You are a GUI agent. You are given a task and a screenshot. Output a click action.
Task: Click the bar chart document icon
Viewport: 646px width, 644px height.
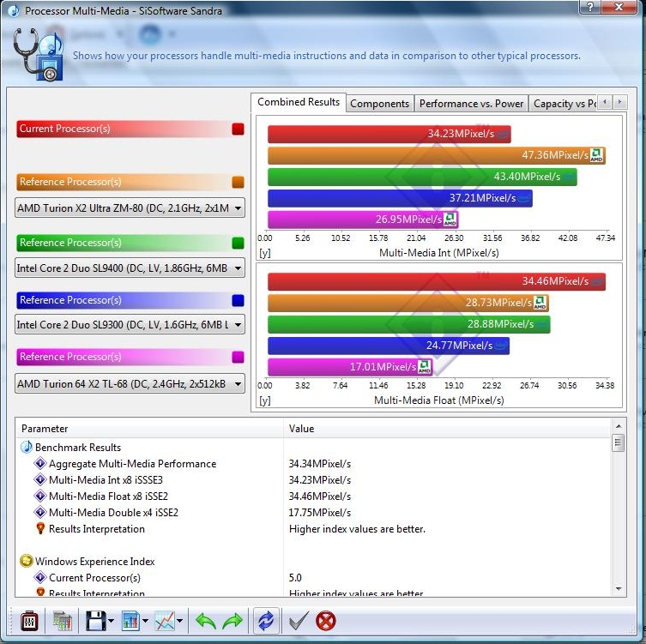[x=130, y=620]
